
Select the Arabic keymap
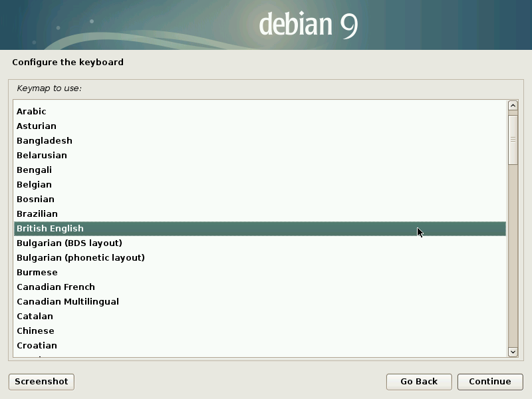(260, 111)
